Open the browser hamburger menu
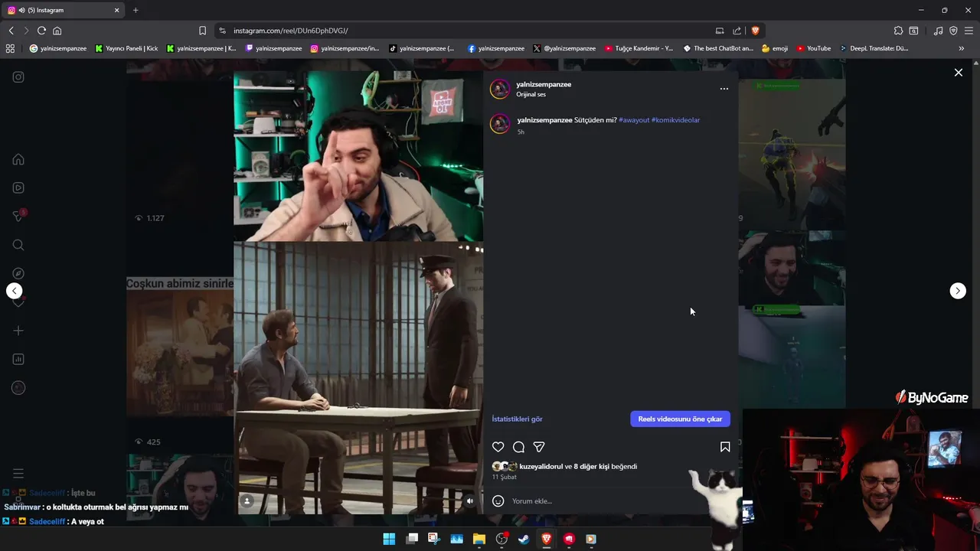 [x=969, y=31]
